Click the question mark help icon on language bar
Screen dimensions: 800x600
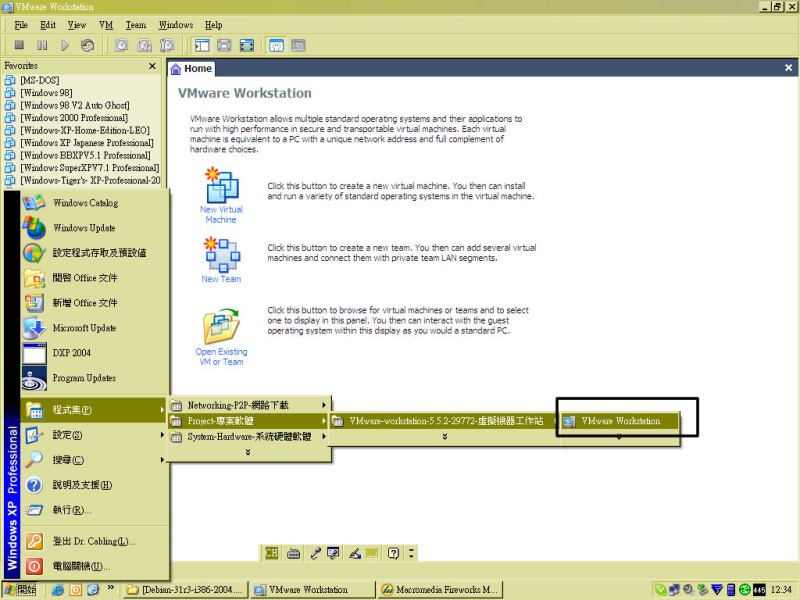(393, 553)
